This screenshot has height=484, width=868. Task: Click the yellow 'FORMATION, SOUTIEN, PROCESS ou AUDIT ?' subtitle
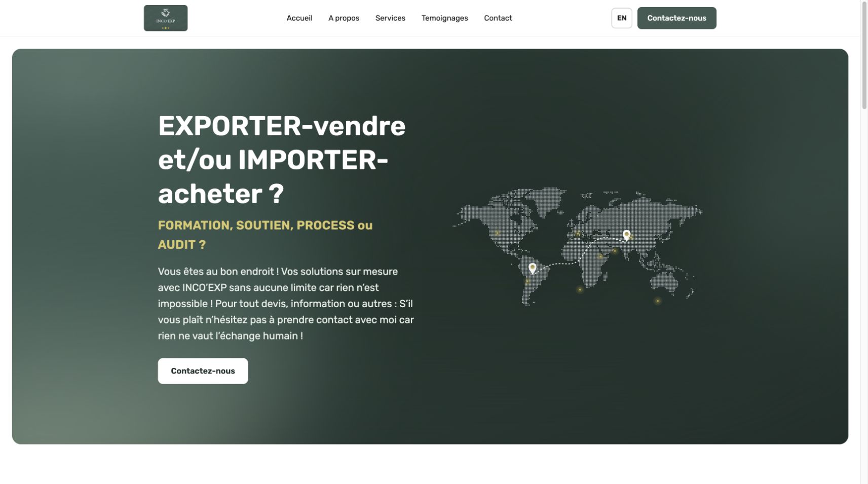265,235
